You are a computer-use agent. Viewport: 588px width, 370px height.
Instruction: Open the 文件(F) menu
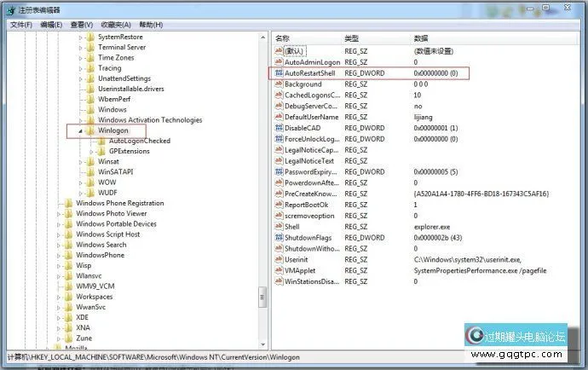pyautogui.click(x=21, y=25)
